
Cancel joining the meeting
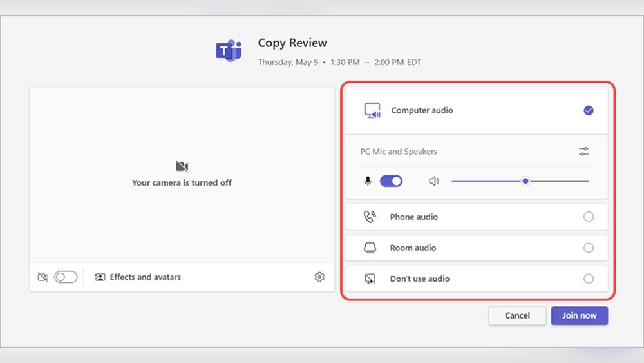coord(517,315)
